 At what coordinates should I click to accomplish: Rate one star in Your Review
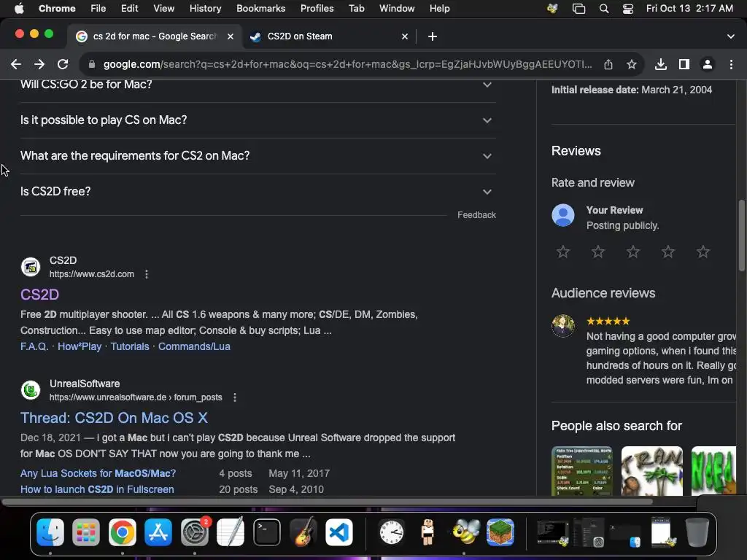point(563,252)
